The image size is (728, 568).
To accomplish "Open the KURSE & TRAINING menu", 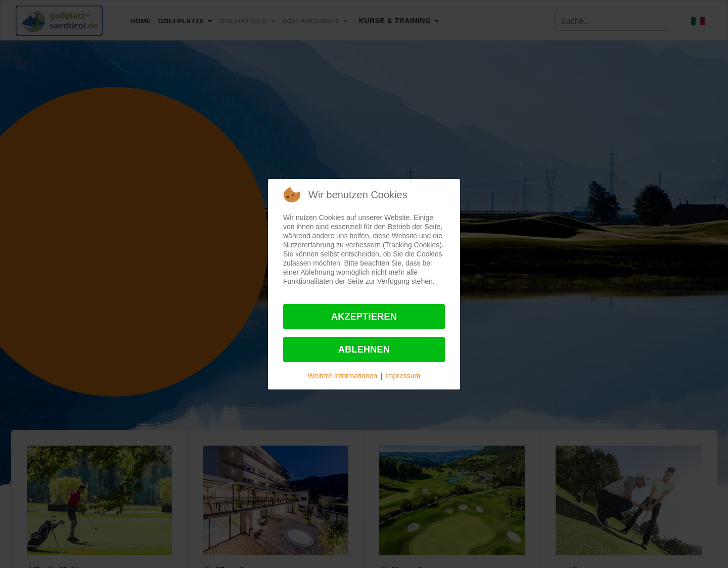I will (x=394, y=21).
